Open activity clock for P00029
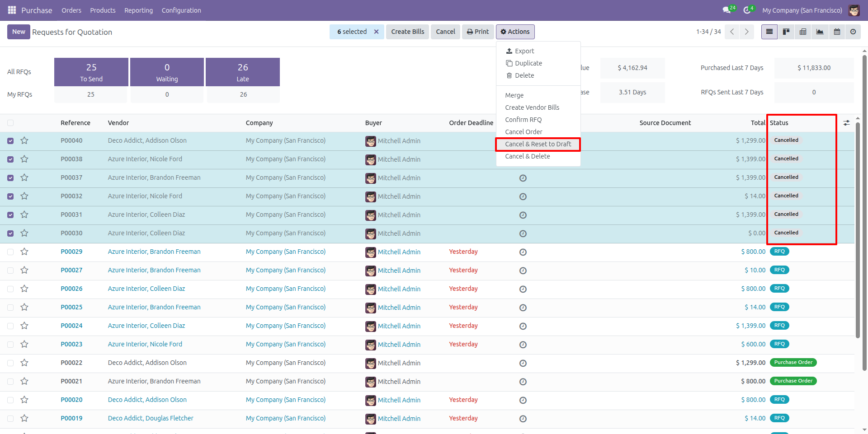Screen dimensions: 868x434 pos(523,252)
